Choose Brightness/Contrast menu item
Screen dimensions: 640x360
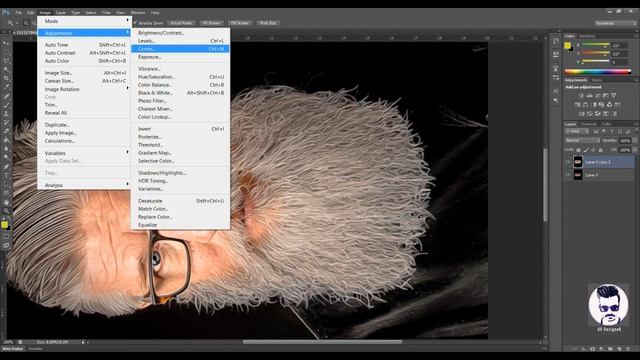180,33
